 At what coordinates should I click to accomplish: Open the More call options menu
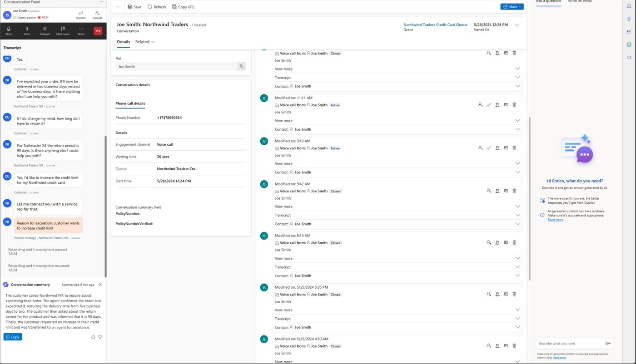[x=81, y=31]
